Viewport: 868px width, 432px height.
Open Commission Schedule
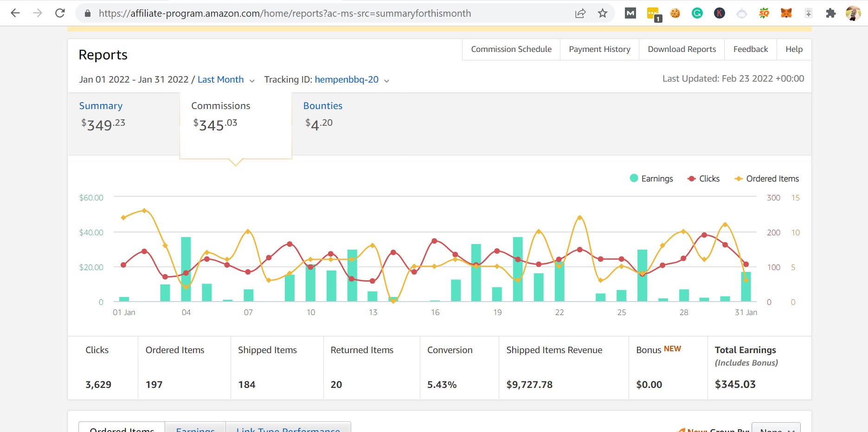click(511, 49)
